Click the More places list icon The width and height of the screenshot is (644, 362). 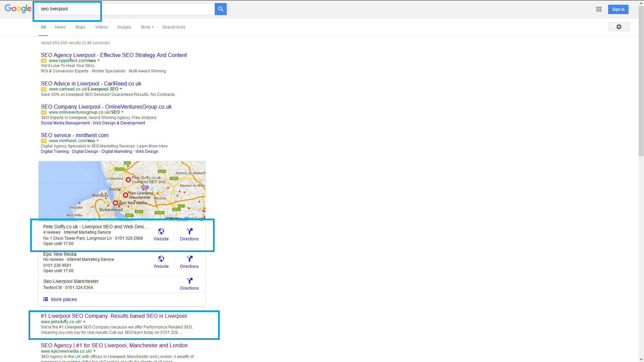tap(46, 299)
